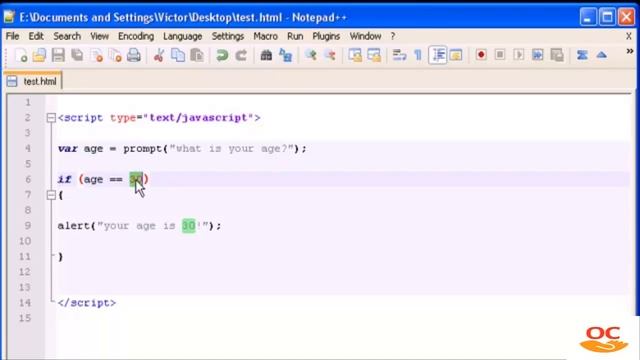Click the Copy toolbar icon
The height and width of the screenshot is (360, 640).
(178, 55)
